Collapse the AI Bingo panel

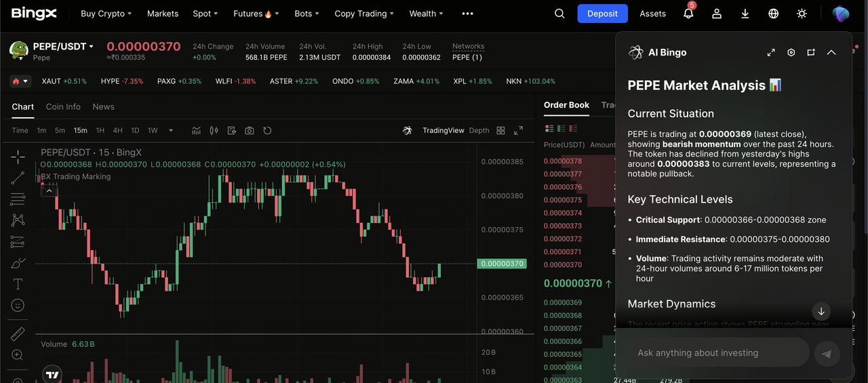(x=831, y=52)
